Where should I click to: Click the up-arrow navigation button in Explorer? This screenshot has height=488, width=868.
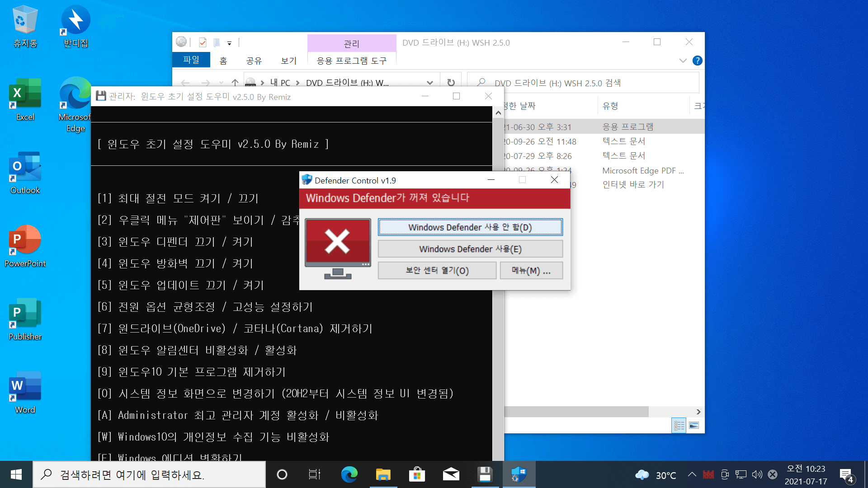235,83
